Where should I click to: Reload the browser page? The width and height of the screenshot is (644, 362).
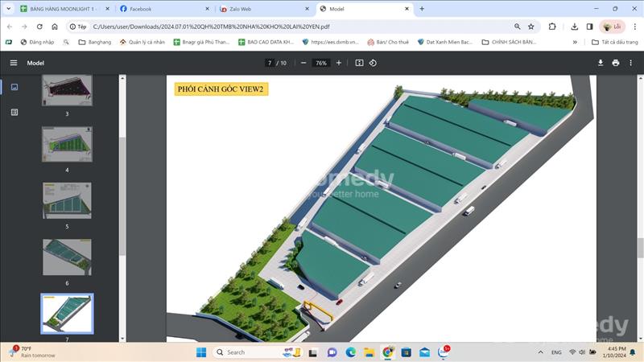(x=39, y=27)
